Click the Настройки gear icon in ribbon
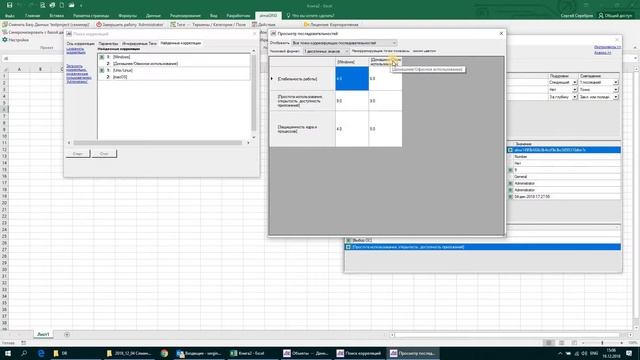The width and height of the screenshot is (640, 360). coord(5,40)
